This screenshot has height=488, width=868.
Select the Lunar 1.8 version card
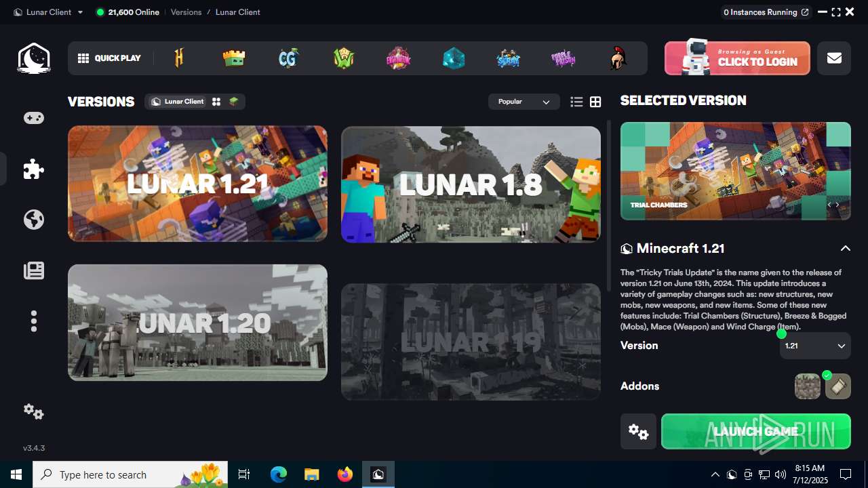tap(471, 184)
